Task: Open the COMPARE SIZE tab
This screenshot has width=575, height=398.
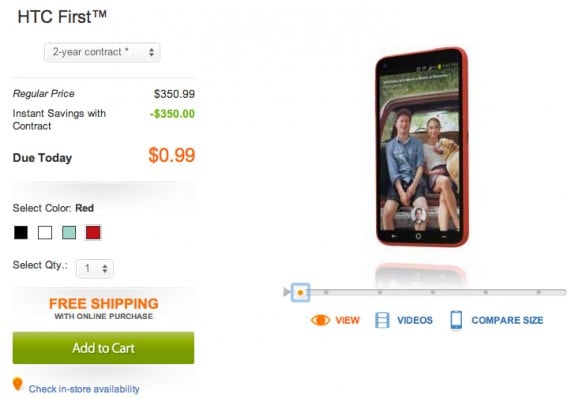Action: [x=507, y=320]
